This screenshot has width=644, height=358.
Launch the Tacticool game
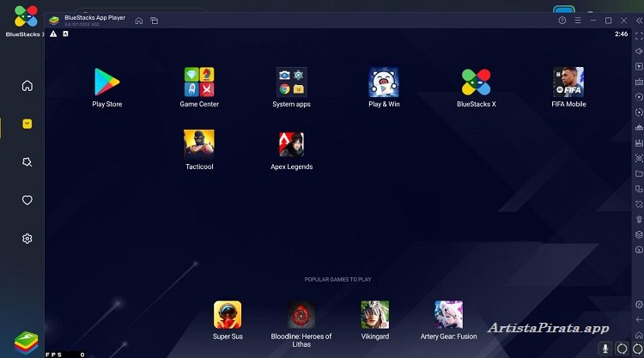click(198, 144)
